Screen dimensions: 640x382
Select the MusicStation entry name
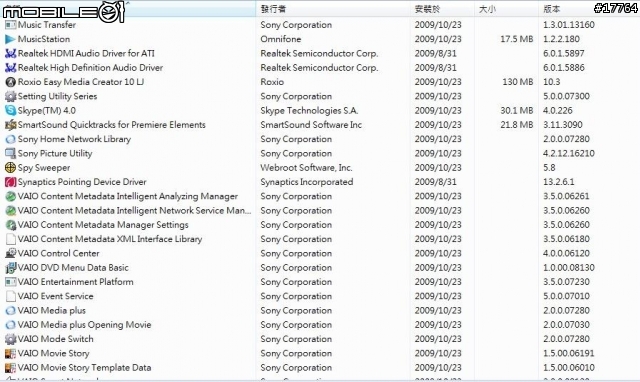coord(44,39)
